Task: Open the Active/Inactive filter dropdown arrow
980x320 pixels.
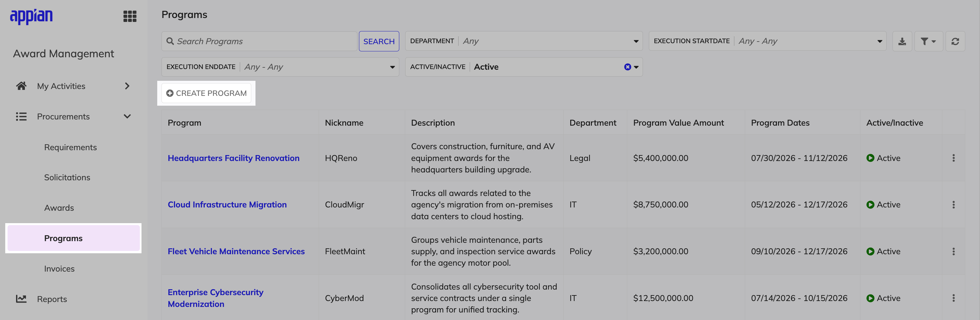Action: (x=636, y=67)
